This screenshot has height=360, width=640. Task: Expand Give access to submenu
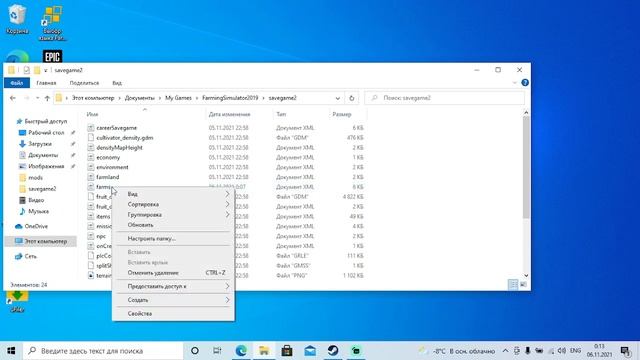pyautogui.click(x=173, y=286)
